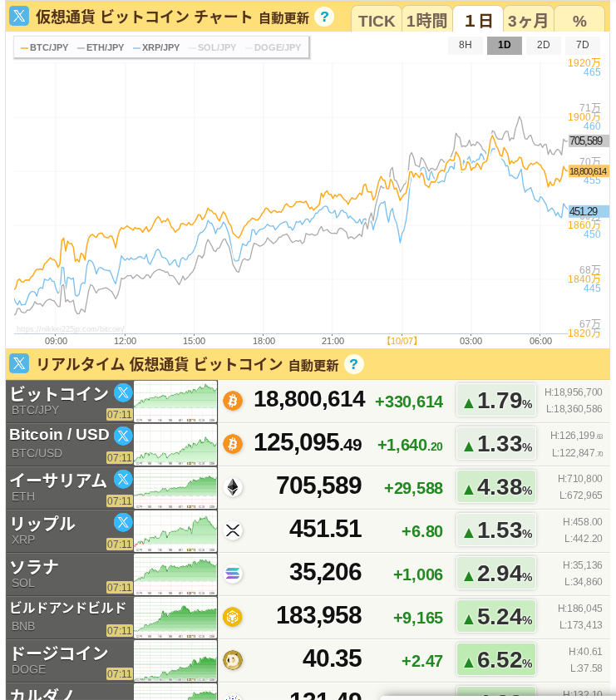Click the Ethereum diamond logo icon
616x700 pixels.
[232, 487]
